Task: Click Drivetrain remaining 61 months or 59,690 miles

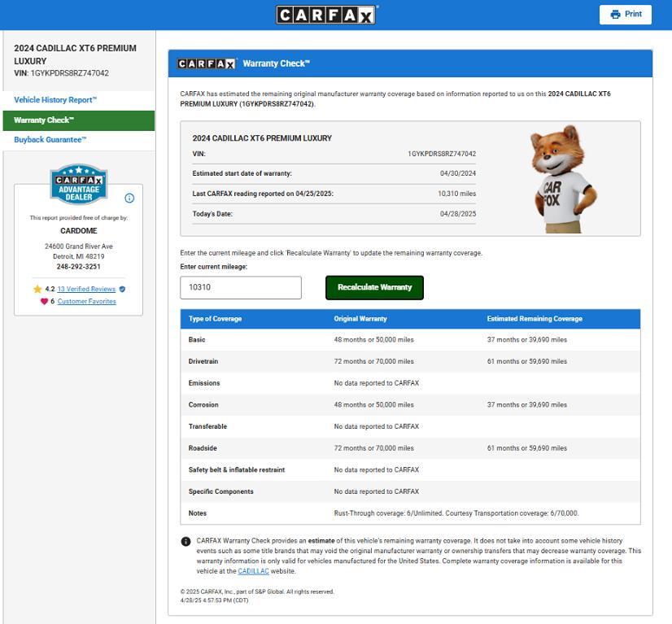Action: [526, 361]
